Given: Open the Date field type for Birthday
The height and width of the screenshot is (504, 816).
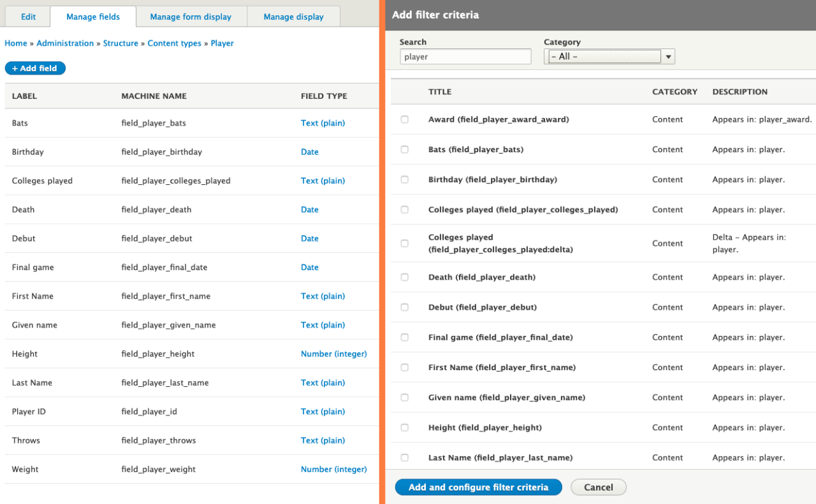Looking at the screenshot, I should tap(309, 152).
